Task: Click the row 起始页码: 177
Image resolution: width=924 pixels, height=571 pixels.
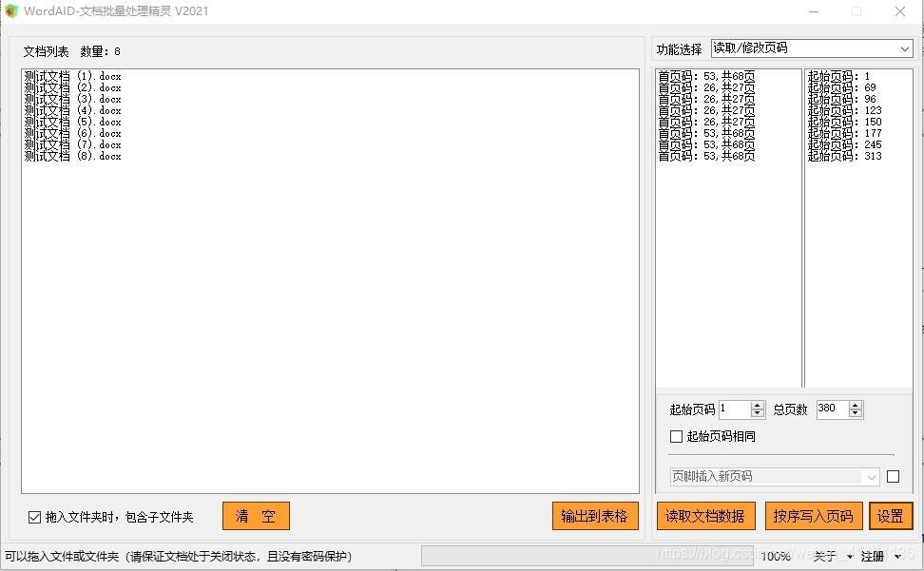Action: click(x=844, y=133)
